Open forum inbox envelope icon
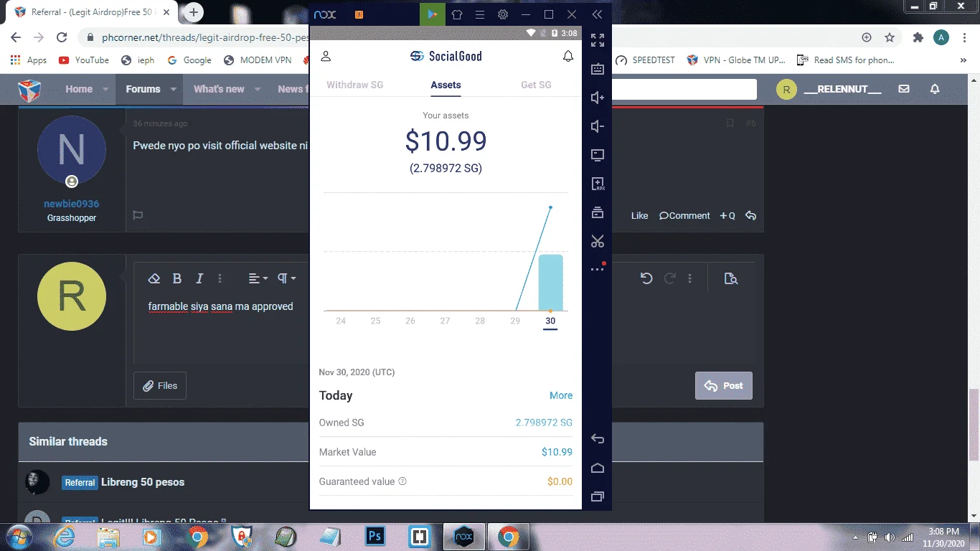Viewport: 980px width, 551px height. tap(904, 89)
